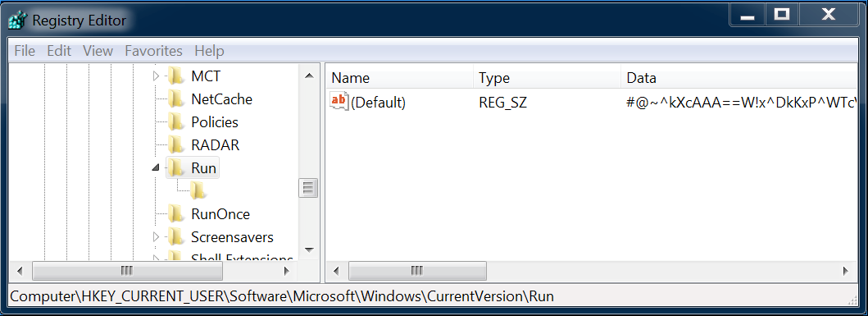Screen dimensions: 868x316
Task: Select the Screensavers key label
Action: tap(232, 237)
